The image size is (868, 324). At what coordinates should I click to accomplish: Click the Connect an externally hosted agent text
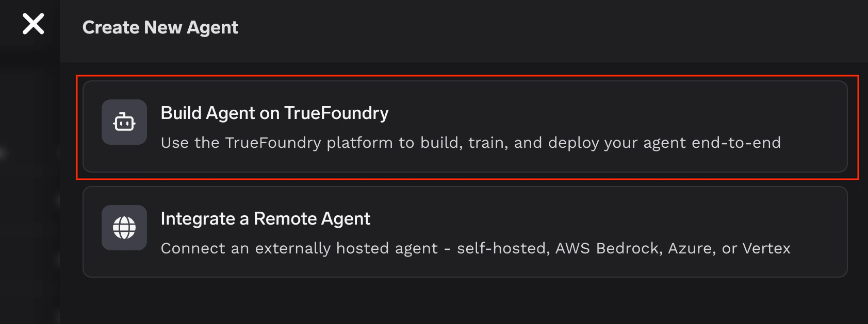(476, 248)
